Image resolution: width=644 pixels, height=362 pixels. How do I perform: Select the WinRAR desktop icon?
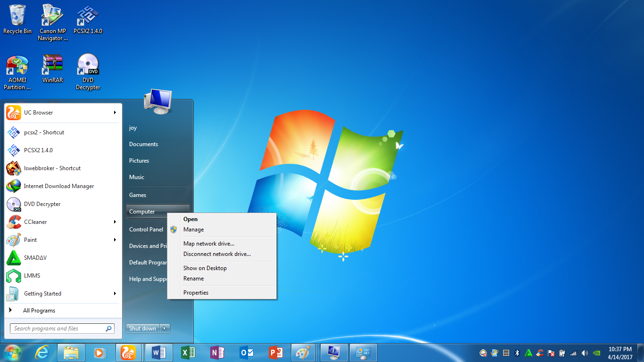[53, 69]
